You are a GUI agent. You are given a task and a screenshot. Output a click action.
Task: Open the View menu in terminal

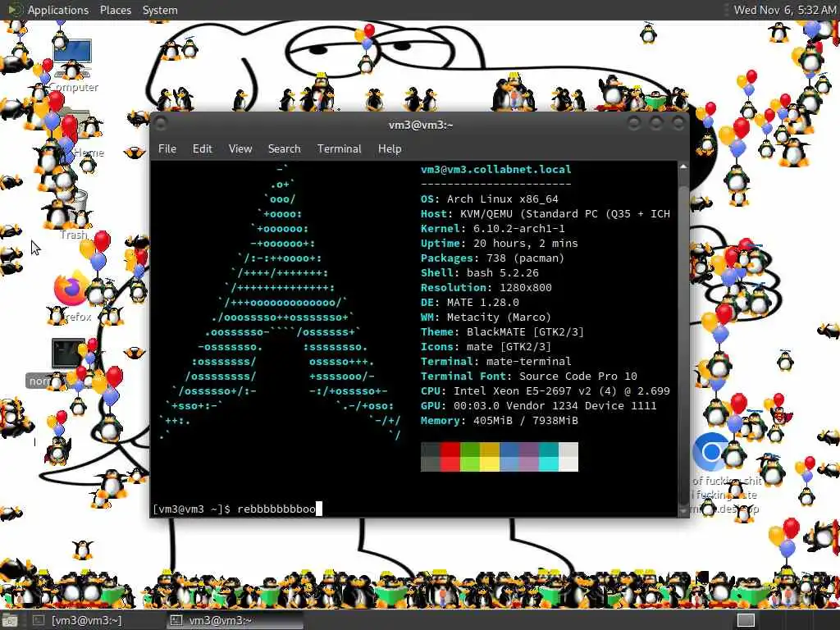(240, 149)
